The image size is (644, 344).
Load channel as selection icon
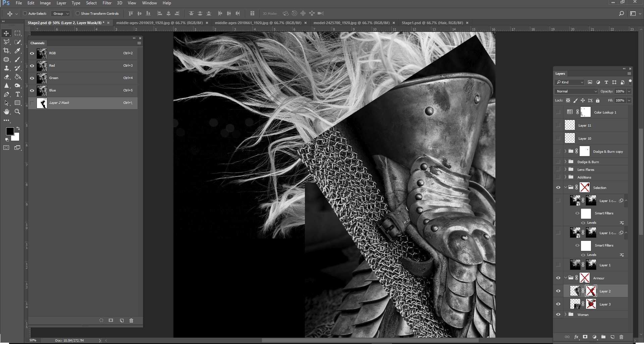pos(101,321)
